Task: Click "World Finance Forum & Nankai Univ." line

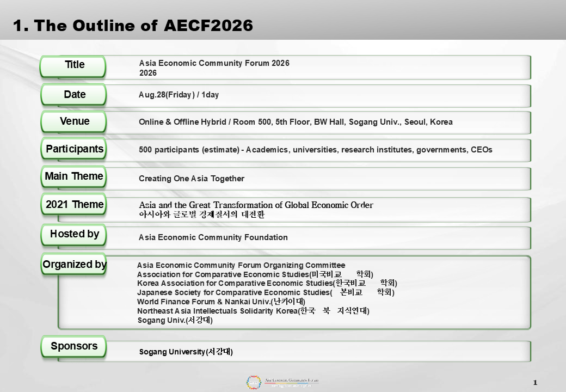Action: (222, 302)
